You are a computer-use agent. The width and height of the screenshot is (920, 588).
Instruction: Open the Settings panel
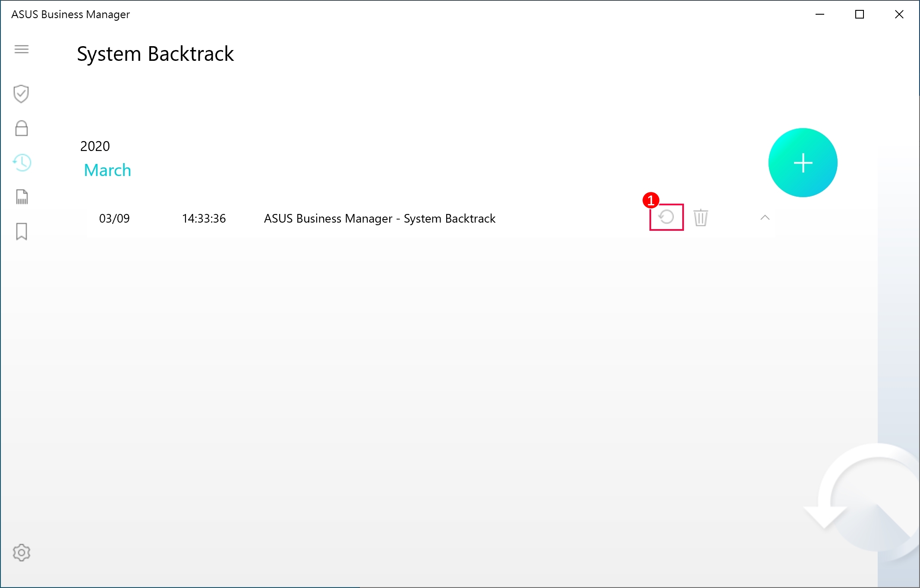[22, 553]
